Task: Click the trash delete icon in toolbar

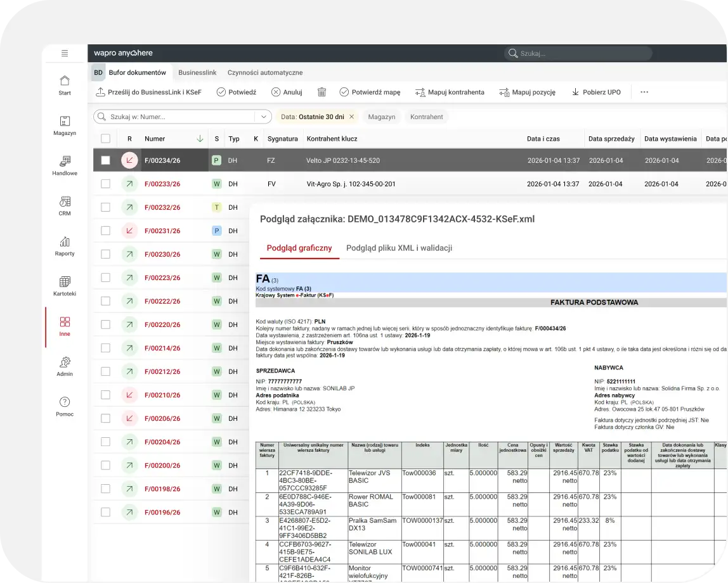Action: click(322, 92)
